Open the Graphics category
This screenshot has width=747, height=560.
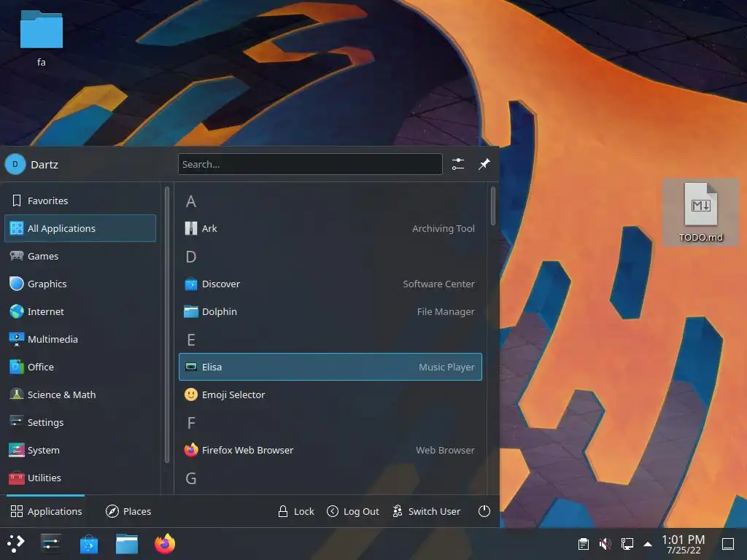tap(80, 284)
